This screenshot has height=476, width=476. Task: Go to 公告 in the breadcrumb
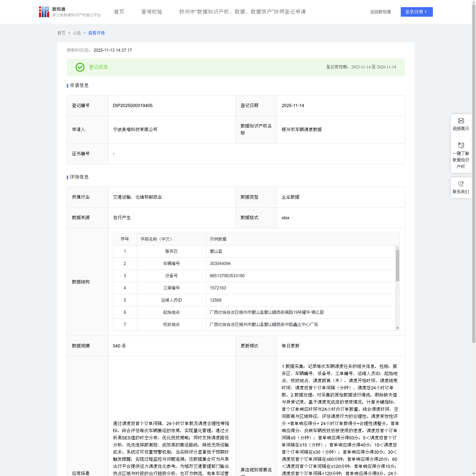[77, 33]
